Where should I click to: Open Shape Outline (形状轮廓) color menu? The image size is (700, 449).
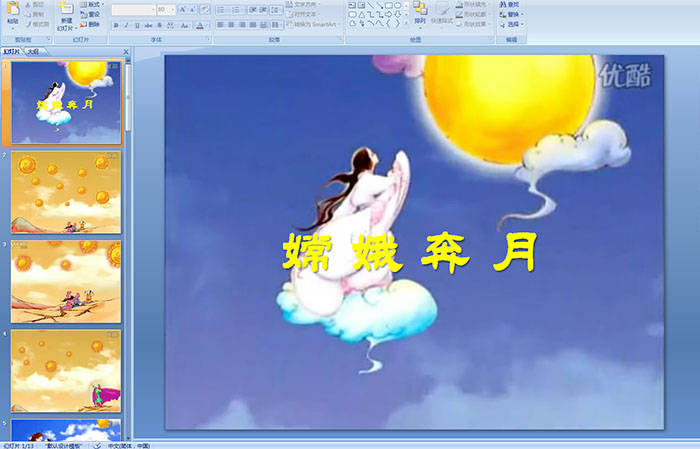tap(474, 14)
